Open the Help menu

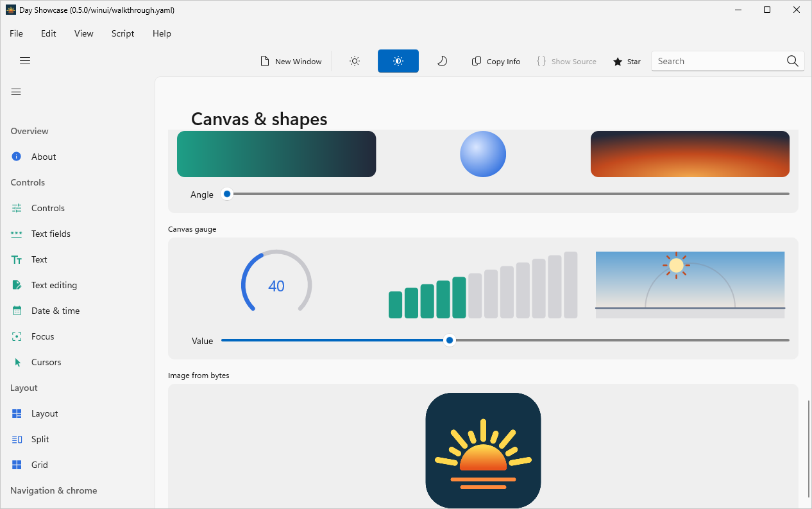tap(162, 33)
